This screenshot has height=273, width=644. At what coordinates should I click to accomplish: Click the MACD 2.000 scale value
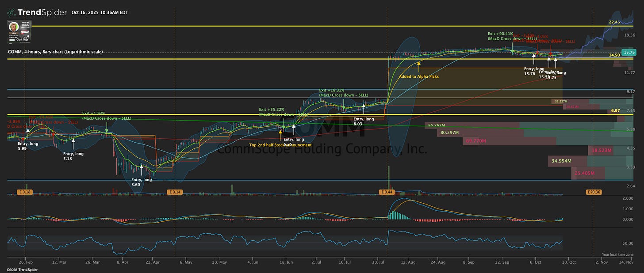click(628, 198)
